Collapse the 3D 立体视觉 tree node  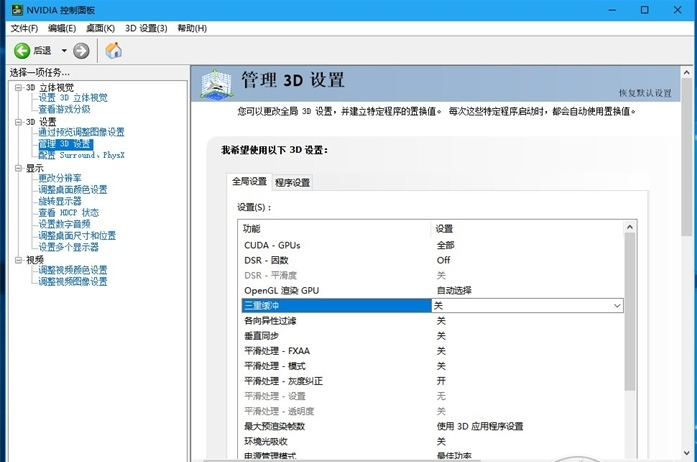point(18,88)
